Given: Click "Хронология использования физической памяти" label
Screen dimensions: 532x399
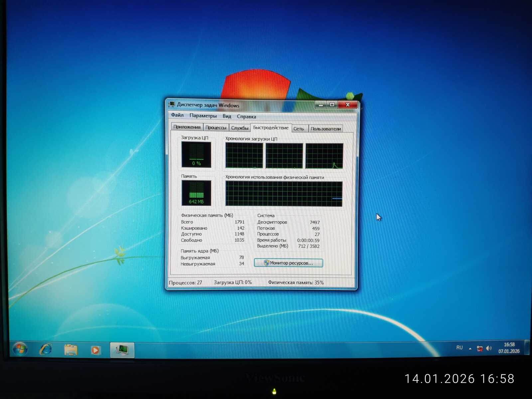Looking at the screenshot, I should click(275, 177).
